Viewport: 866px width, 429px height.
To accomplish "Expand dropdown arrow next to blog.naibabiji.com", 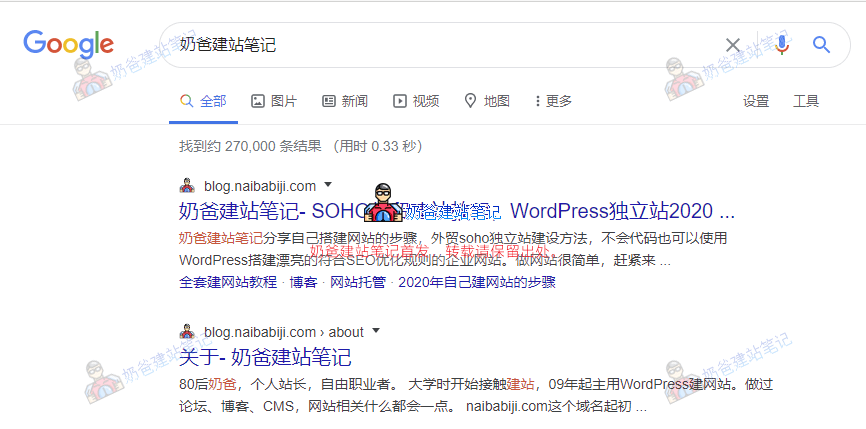I will coord(328,185).
